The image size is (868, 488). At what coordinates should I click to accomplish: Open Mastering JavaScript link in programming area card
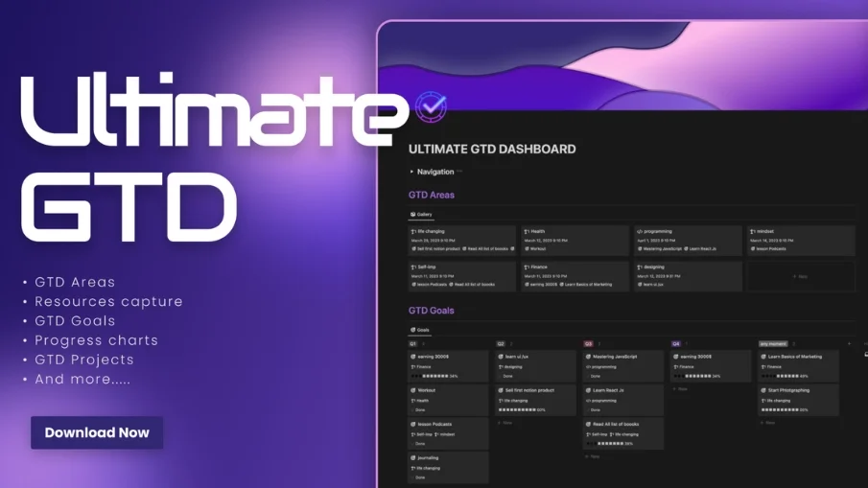tap(659, 249)
